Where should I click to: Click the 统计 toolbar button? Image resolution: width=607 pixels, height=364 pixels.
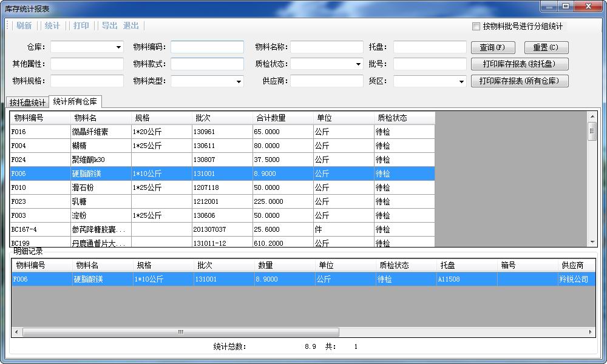(53, 25)
